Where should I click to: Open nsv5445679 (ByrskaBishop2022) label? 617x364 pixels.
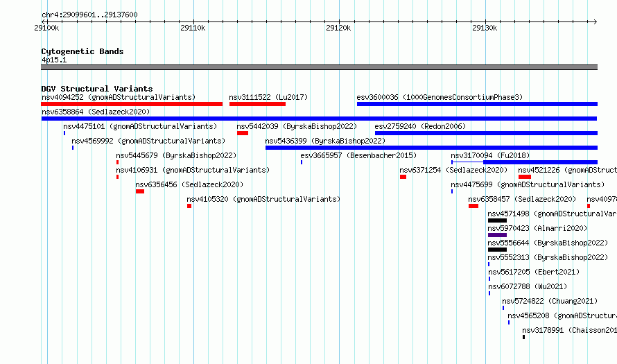point(176,155)
